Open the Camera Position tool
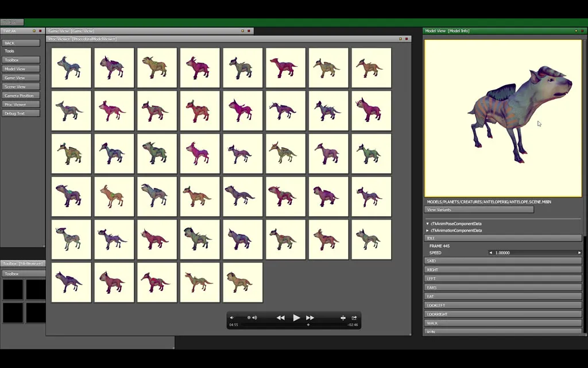 (21, 95)
